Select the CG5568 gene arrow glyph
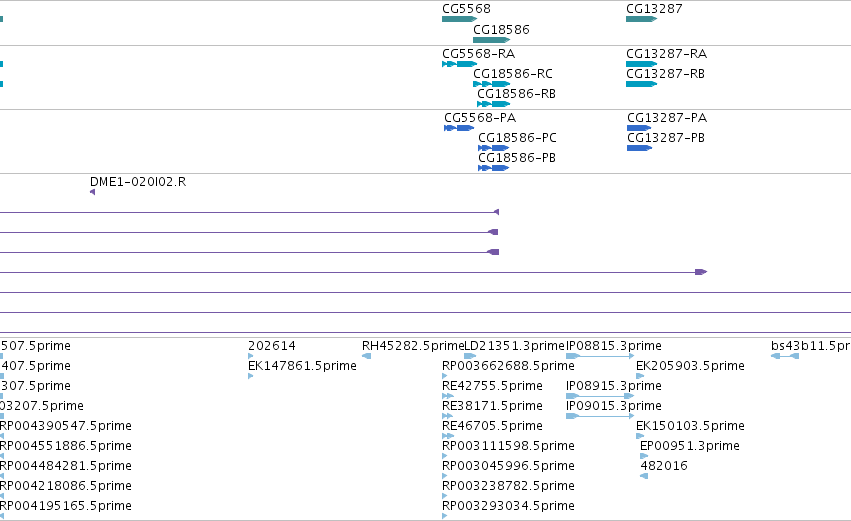The height and width of the screenshot is (521, 851). point(459,19)
